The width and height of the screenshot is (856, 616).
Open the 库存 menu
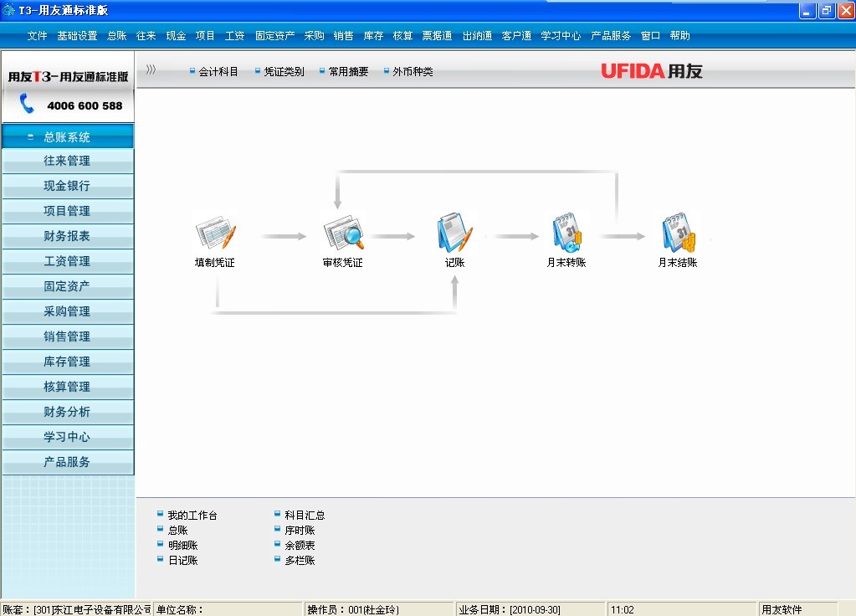click(x=373, y=35)
